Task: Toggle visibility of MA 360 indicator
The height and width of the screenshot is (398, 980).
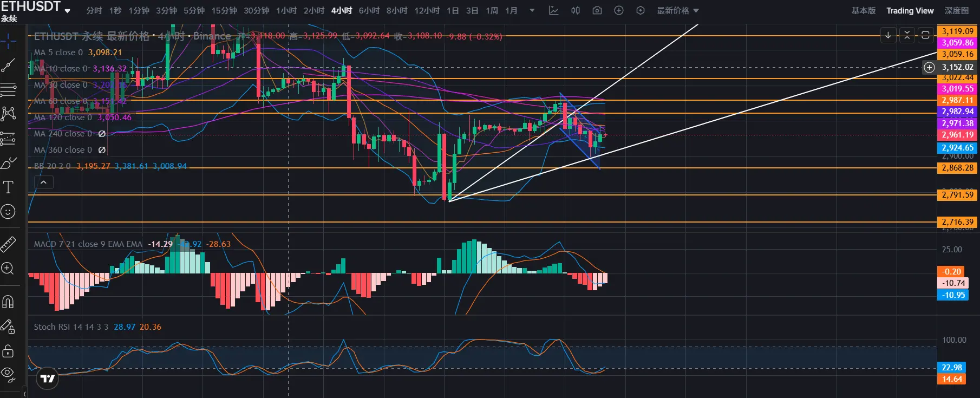Action: pyautogui.click(x=102, y=150)
